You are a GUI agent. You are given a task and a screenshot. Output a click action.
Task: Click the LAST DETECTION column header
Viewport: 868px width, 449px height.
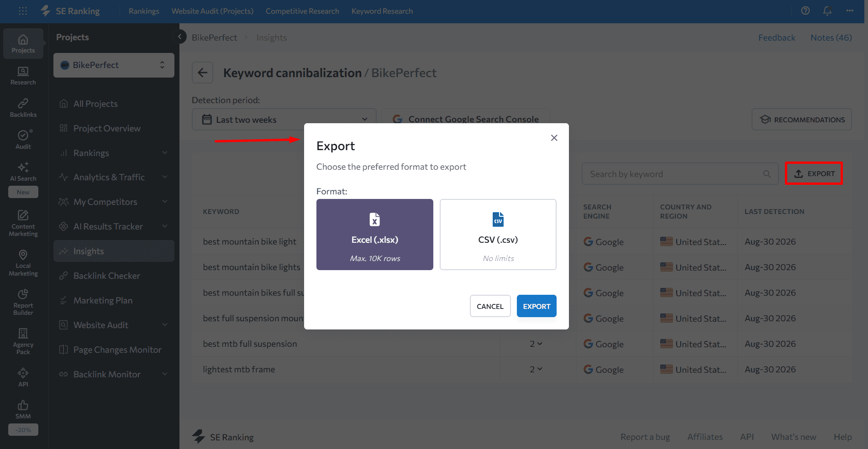(x=774, y=212)
